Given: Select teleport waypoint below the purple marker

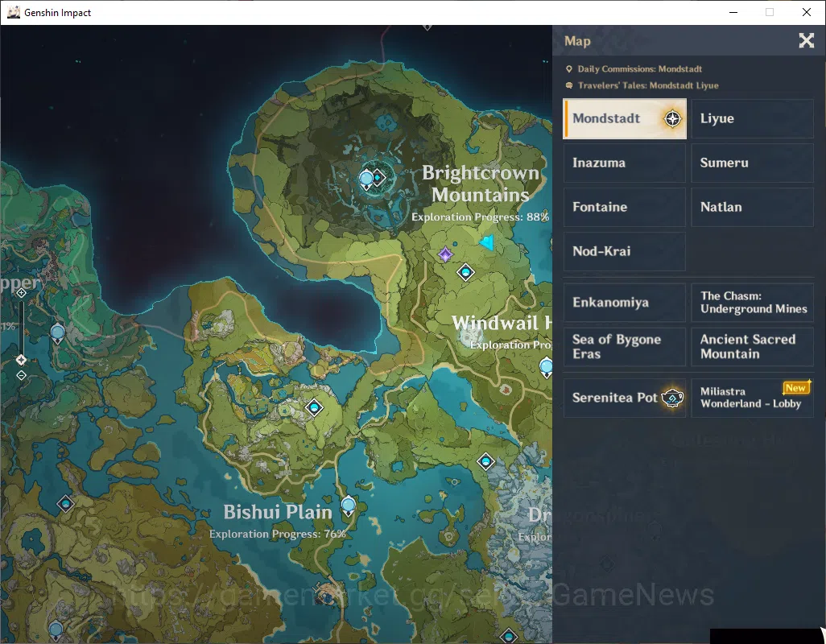Looking at the screenshot, I should (465, 272).
